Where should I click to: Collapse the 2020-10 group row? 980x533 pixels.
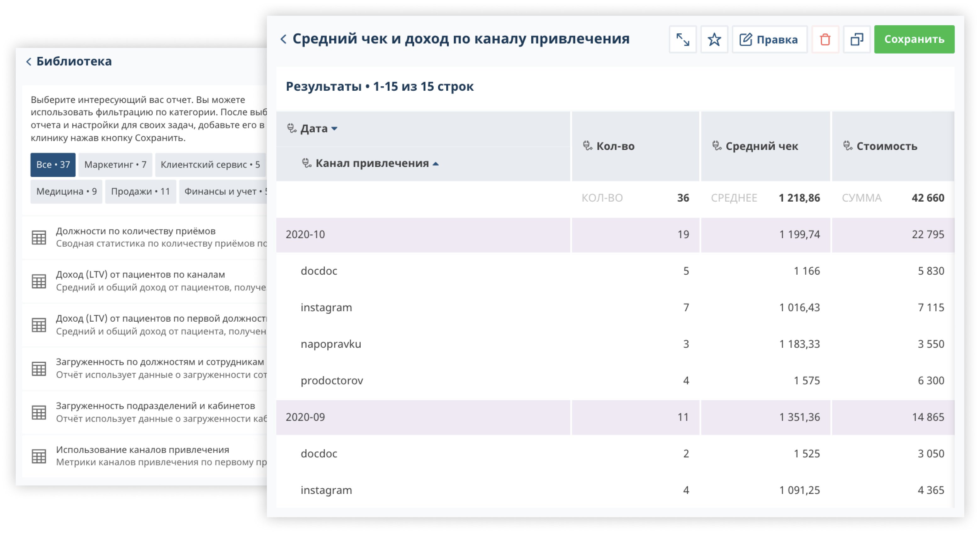[306, 234]
